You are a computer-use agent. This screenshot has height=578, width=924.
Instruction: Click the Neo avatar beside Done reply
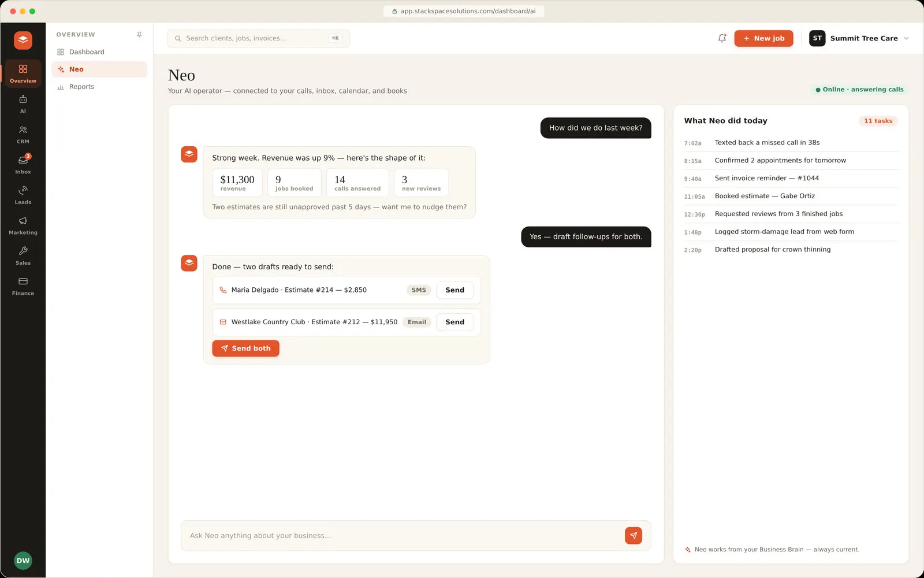(x=189, y=263)
